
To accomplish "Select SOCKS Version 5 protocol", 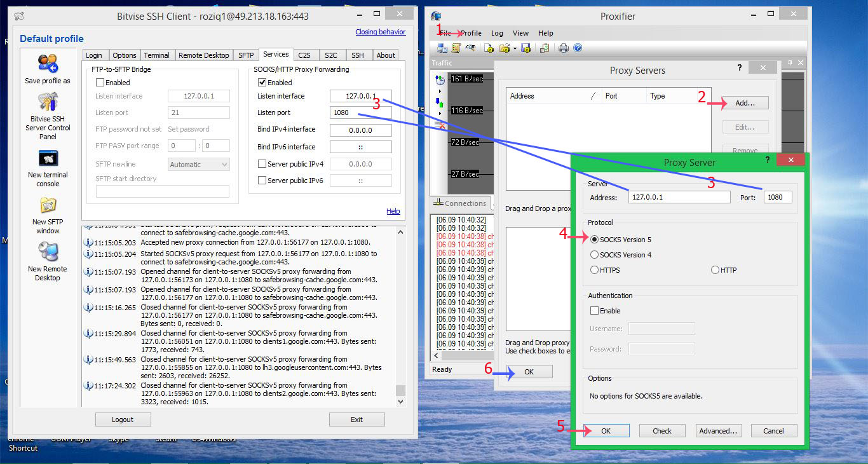I will (595, 240).
